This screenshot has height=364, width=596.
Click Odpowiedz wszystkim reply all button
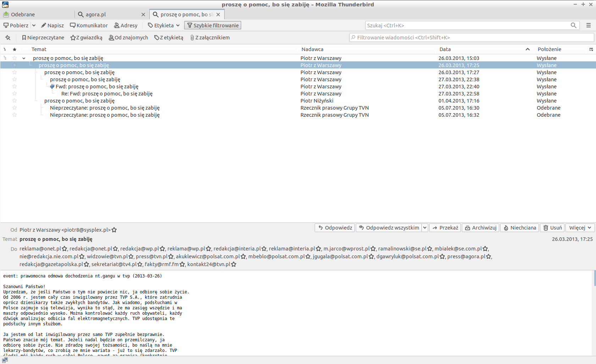point(389,228)
